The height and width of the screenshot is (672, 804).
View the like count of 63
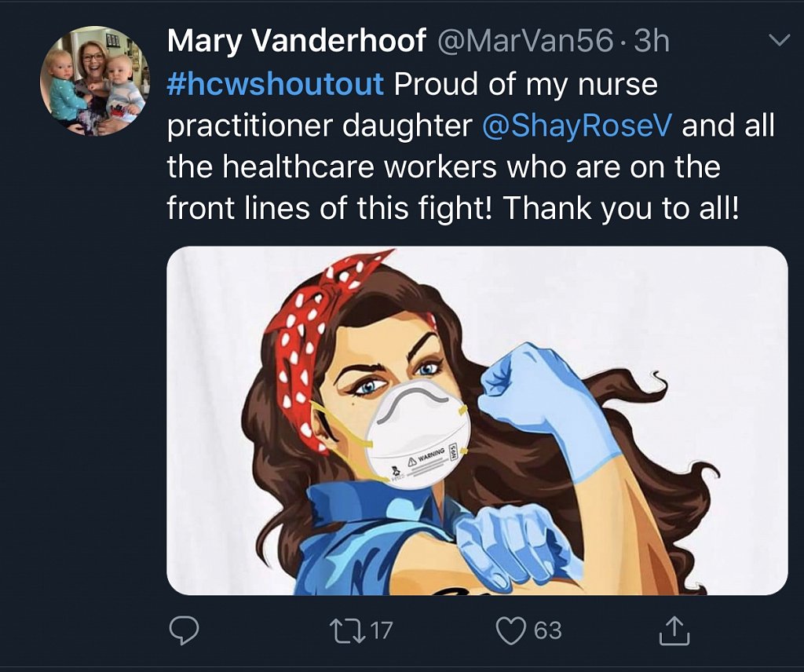click(x=547, y=630)
